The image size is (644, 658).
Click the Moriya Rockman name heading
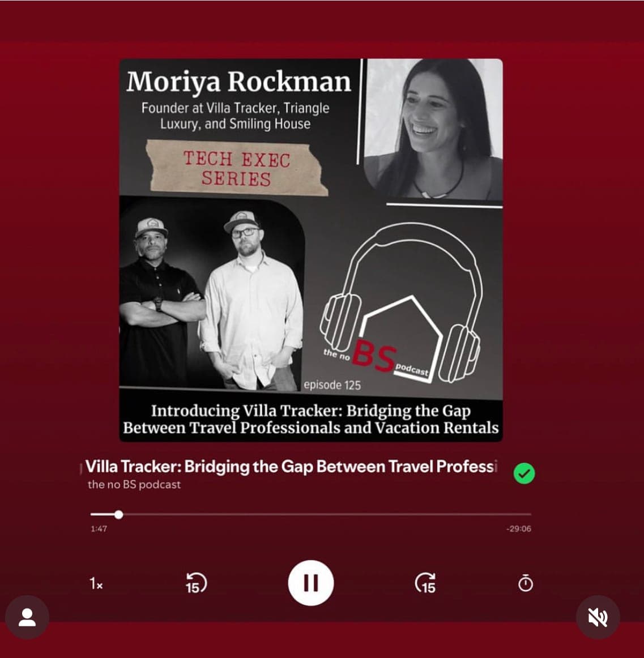239,82
